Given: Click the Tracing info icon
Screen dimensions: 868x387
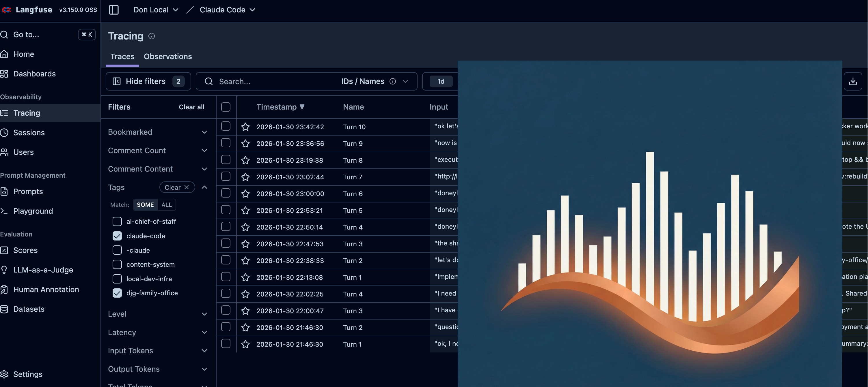Looking at the screenshot, I should (x=152, y=36).
